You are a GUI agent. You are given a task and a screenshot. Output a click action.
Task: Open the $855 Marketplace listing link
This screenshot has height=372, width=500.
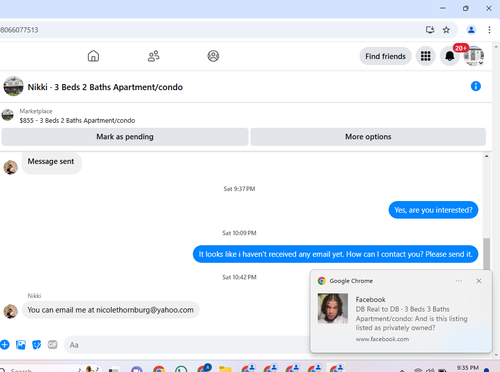click(77, 120)
